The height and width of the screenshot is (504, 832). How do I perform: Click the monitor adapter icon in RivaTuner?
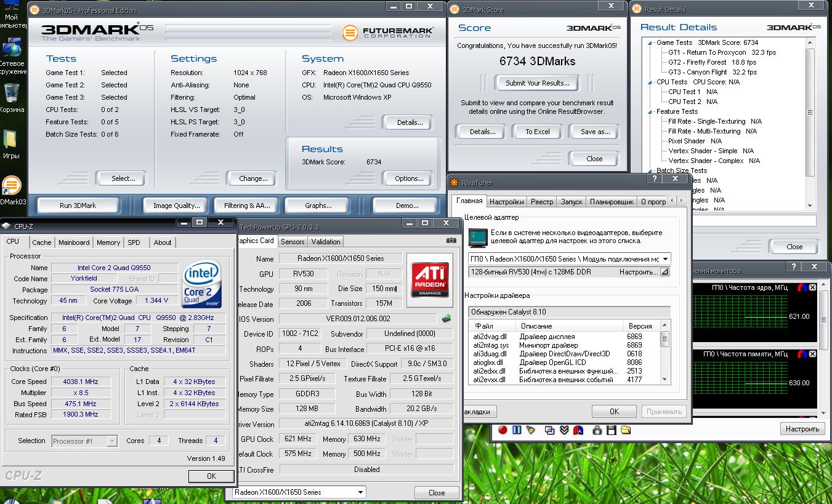coord(477,237)
